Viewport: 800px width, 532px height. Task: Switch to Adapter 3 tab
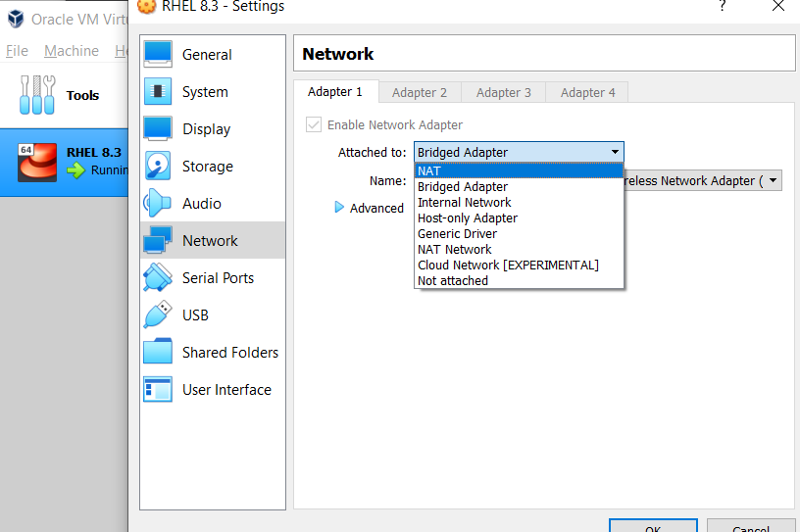pos(504,92)
